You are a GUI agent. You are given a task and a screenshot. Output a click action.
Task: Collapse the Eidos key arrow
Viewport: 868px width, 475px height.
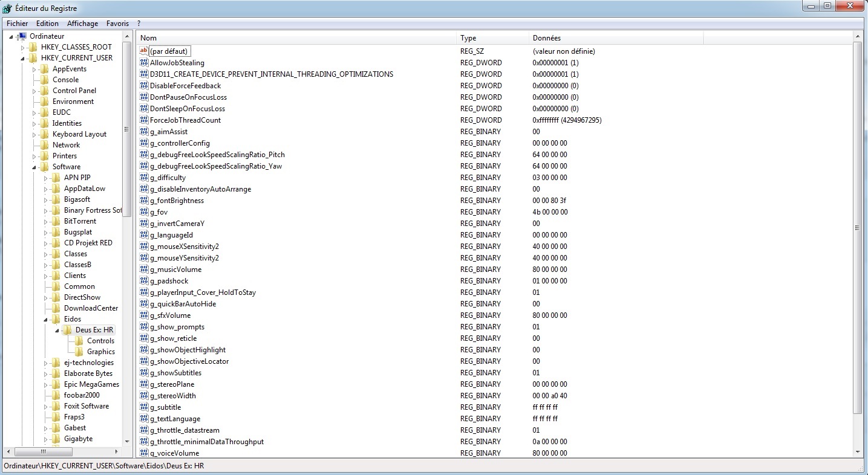(46, 320)
